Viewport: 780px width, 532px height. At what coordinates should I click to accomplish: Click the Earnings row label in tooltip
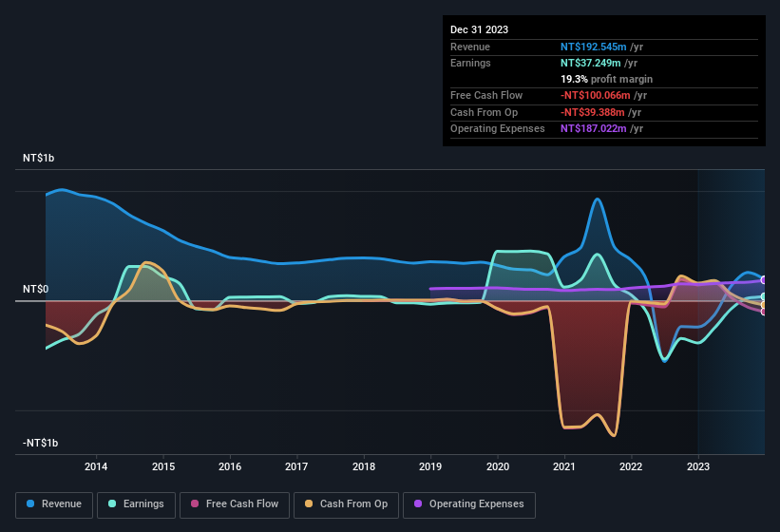(x=470, y=63)
